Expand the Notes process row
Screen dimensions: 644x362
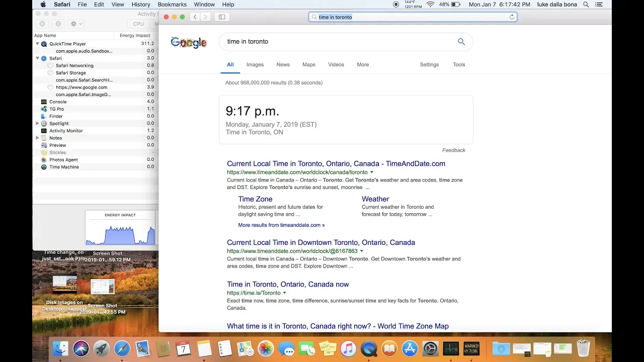click(x=37, y=138)
